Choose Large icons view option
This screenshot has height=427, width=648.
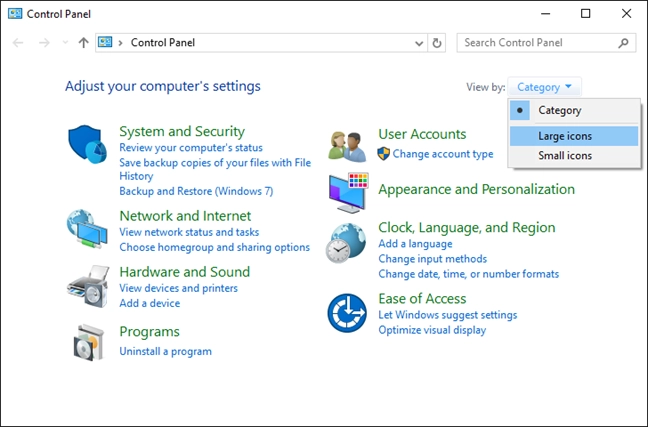(574, 136)
